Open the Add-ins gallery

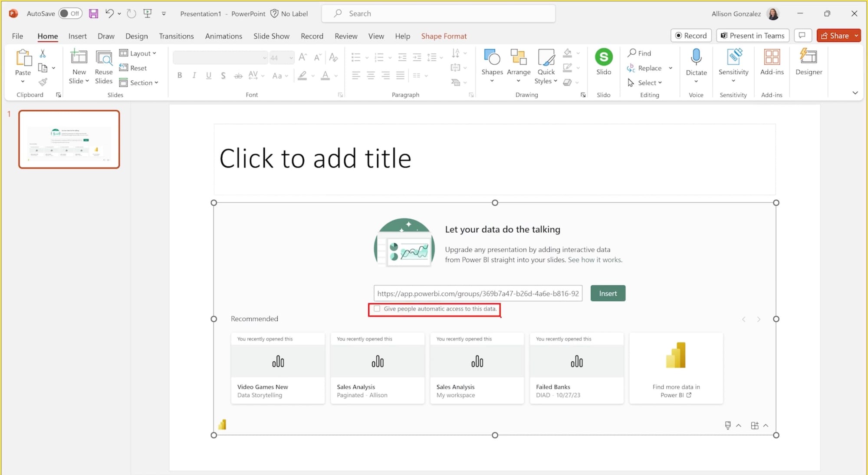[772, 62]
